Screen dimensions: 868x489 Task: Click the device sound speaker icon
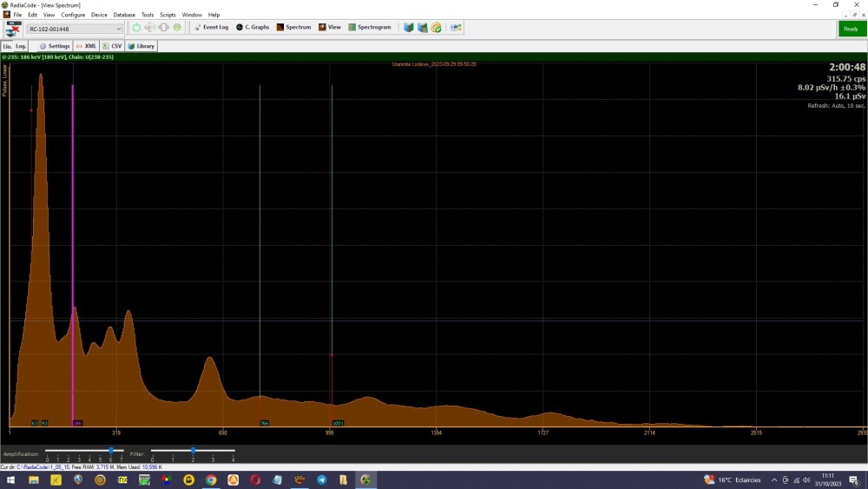150,28
